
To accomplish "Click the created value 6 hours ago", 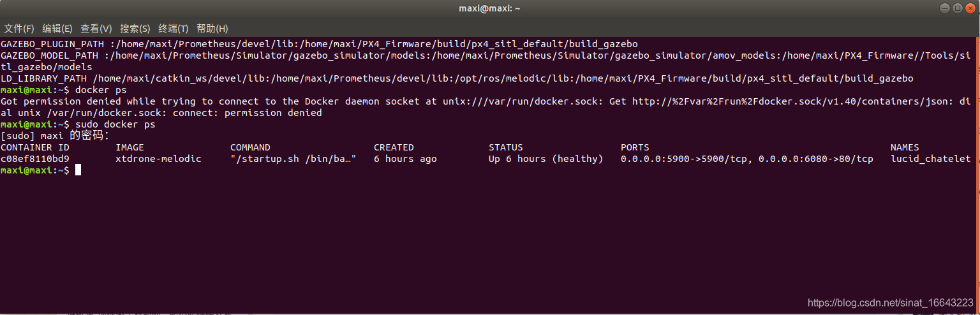I will click(405, 159).
